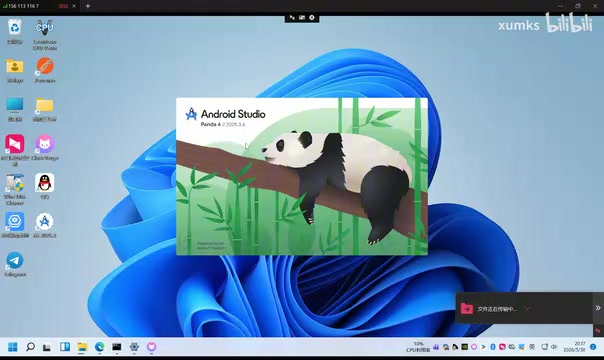Open the pink remote desktop app shortcut
The image size is (604, 360).
click(x=15, y=150)
